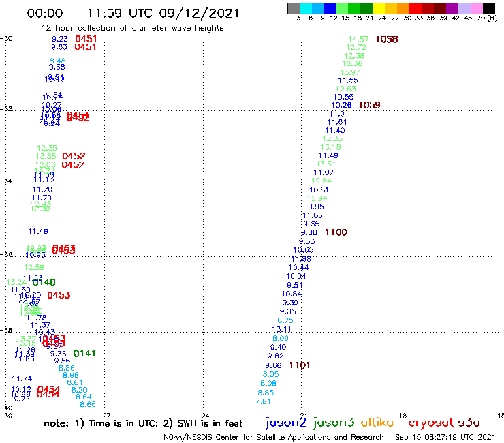Click the bright red swatch in the scale

(x=415, y=8)
